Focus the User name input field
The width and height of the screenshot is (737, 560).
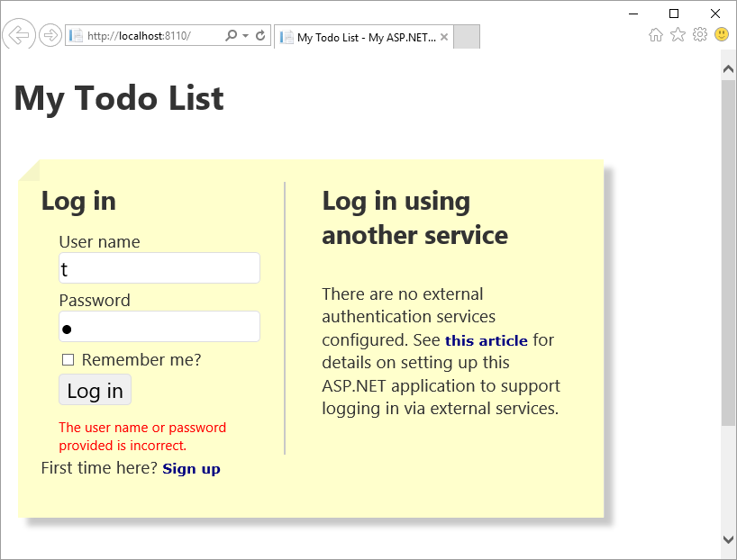(x=159, y=268)
